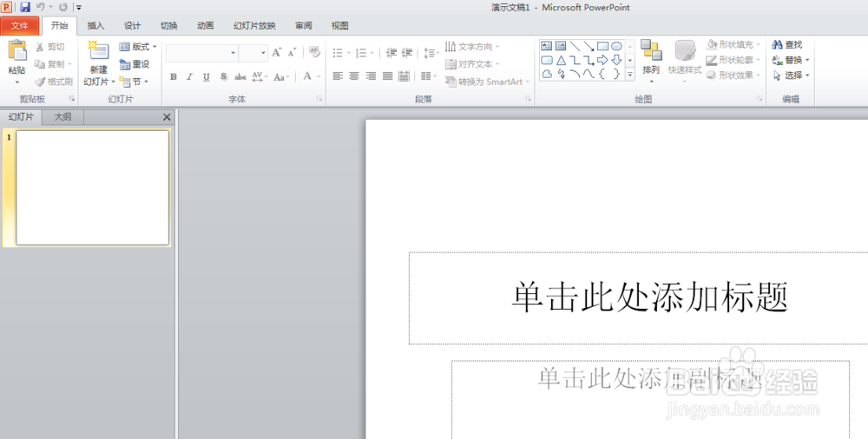The height and width of the screenshot is (439, 868).
Task: Increase font size with the large A
Action: click(x=276, y=53)
